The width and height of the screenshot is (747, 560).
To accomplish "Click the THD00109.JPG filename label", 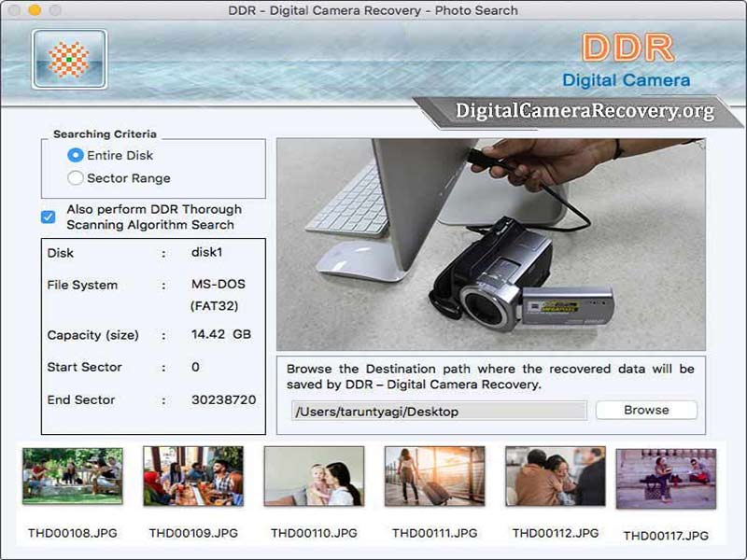I will point(193,533).
